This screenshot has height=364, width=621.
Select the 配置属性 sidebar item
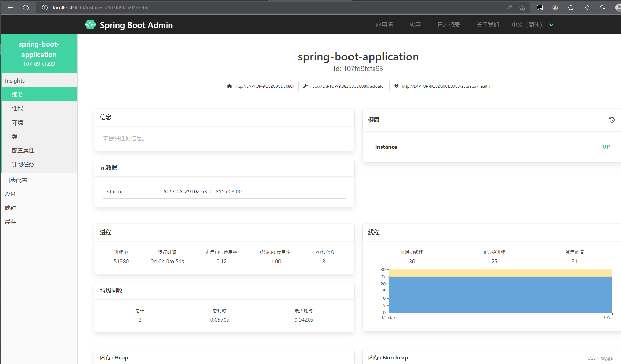pyautogui.click(x=40, y=150)
